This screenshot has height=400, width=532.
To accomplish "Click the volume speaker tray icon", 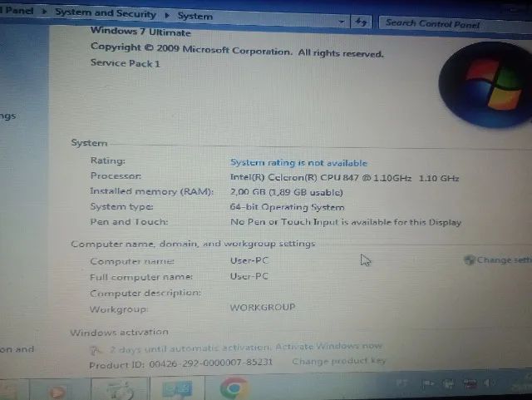I will (x=489, y=383).
